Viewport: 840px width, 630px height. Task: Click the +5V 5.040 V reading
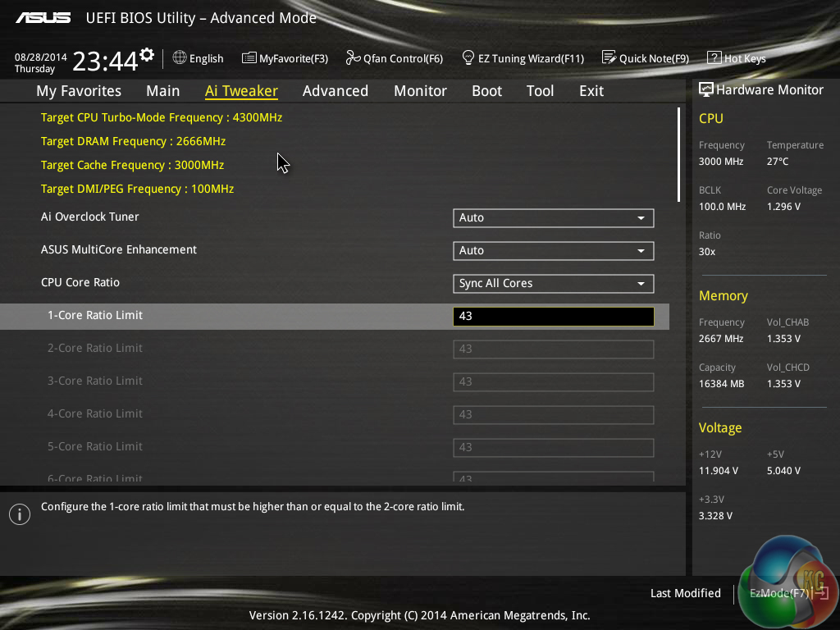pyautogui.click(x=783, y=470)
